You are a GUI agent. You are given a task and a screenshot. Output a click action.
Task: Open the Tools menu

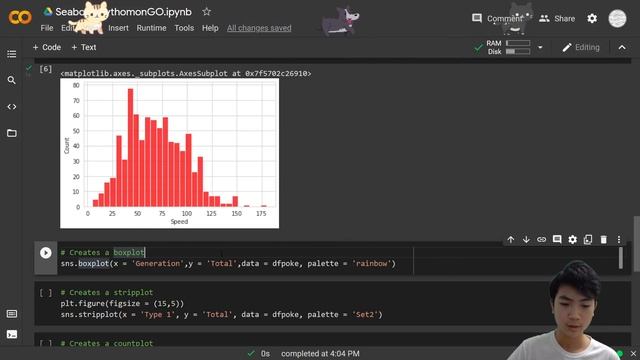point(184,28)
